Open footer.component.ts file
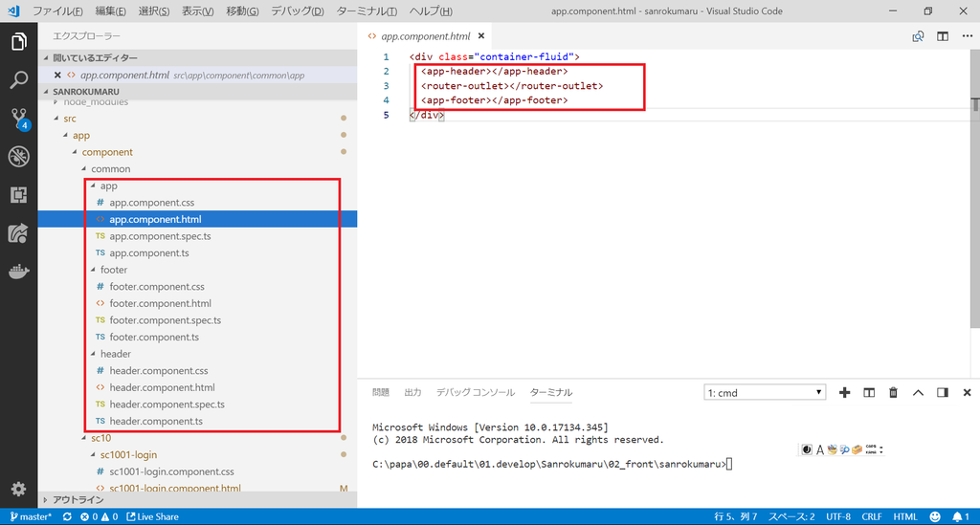The width and height of the screenshot is (980, 525). click(154, 338)
